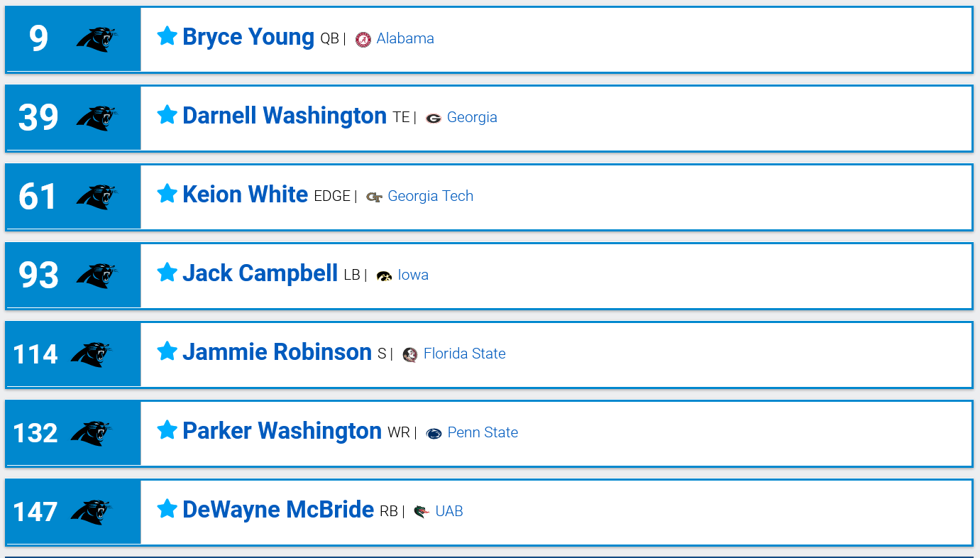The height and width of the screenshot is (558, 980).
Task: Toggle the star beside Parker Washington
Action: tap(167, 430)
